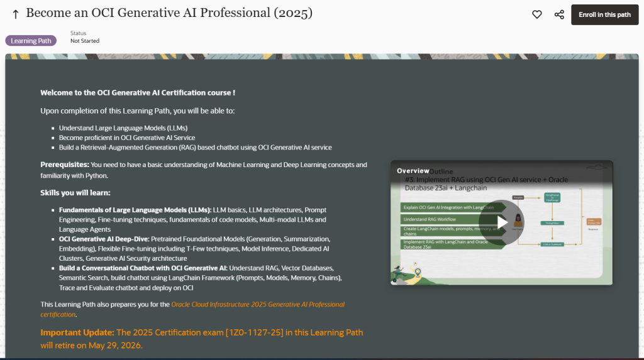Click the 'Build a Retrieval-Augmented Generation (RAG)' bullet
644x360 pixels.
(x=195, y=148)
